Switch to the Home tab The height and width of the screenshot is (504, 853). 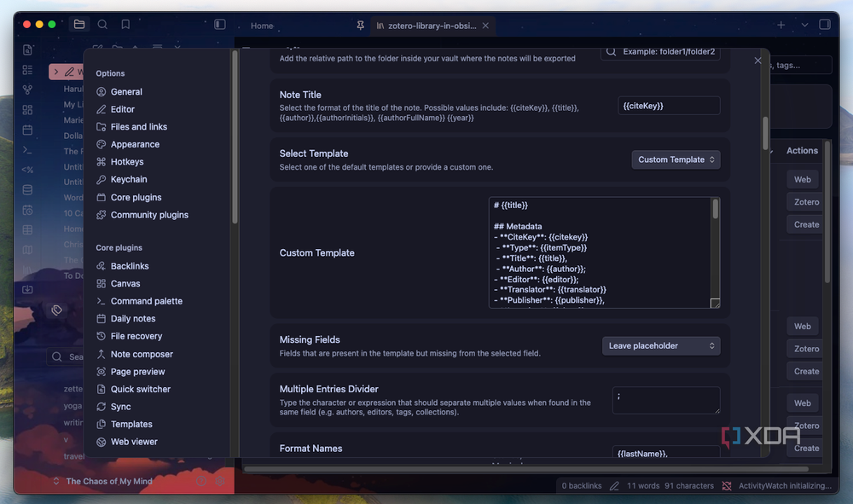click(x=262, y=26)
